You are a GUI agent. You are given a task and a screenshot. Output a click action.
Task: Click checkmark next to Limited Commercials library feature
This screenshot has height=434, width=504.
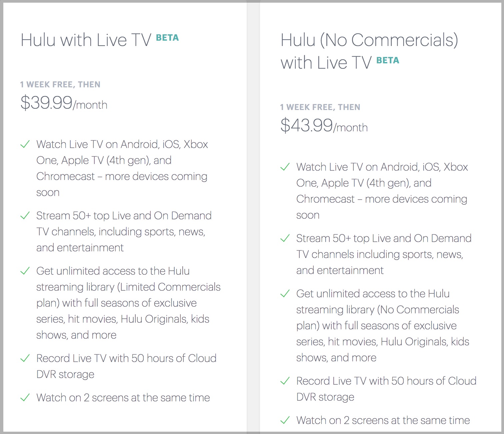(25, 271)
